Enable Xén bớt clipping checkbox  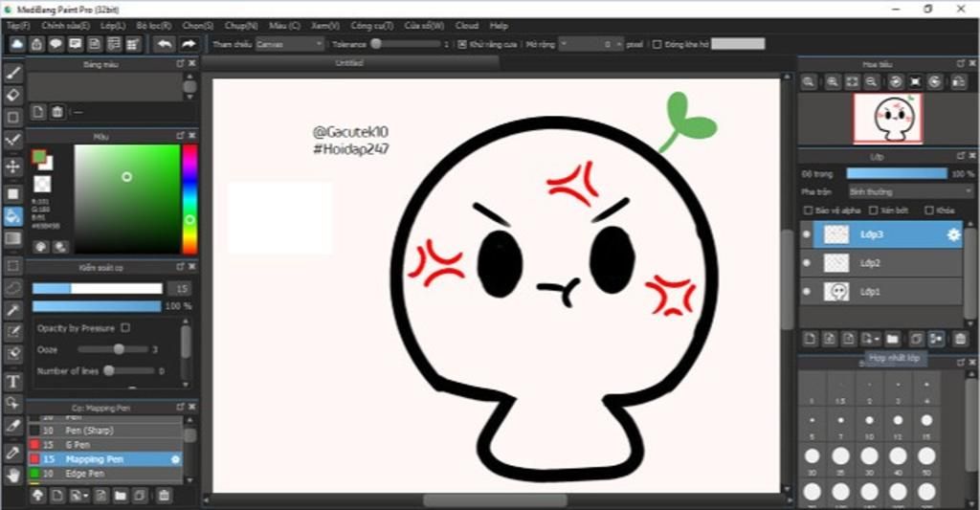coord(874,211)
